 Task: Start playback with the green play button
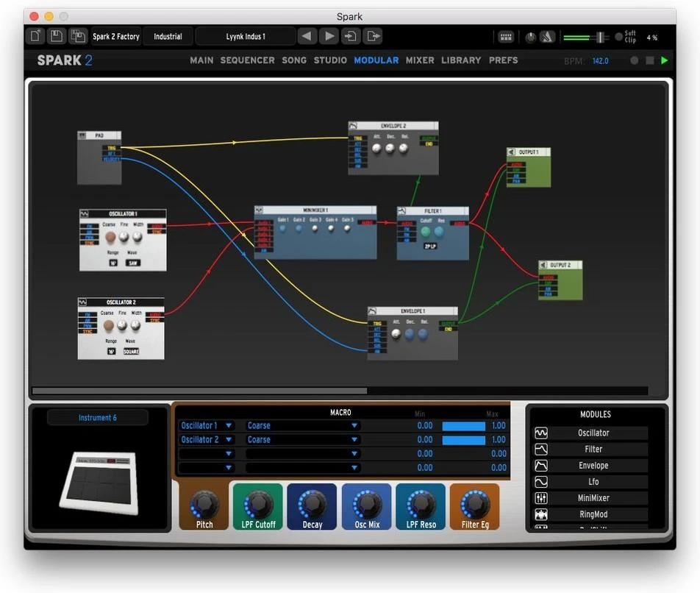pyautogui.click(x=664, y=60)
